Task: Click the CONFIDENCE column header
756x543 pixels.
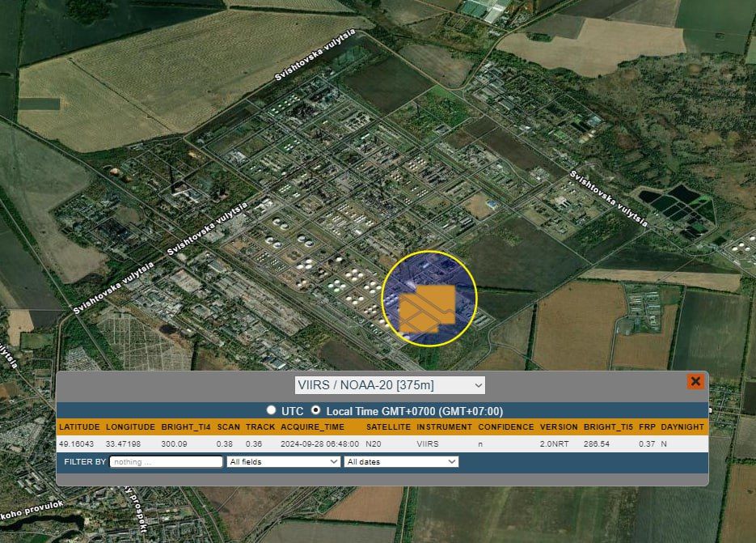Action: tap(505, 426)
